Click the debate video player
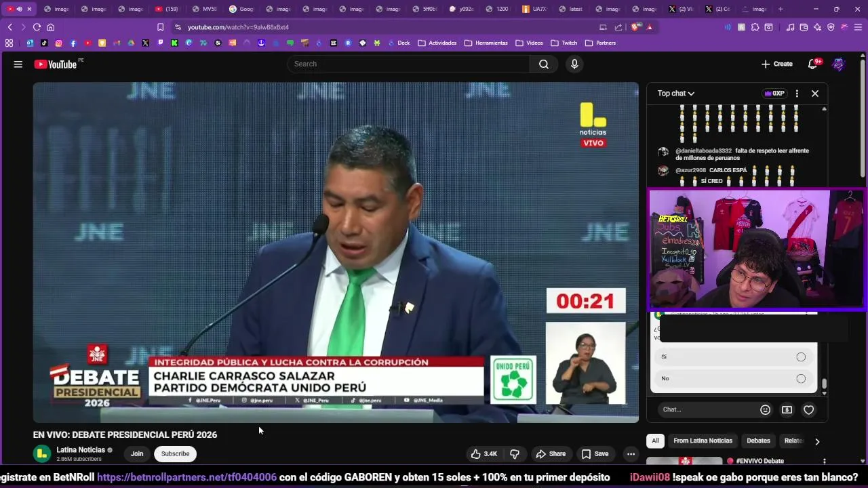The width and height of the screenshot is (868, 488). 336,252
